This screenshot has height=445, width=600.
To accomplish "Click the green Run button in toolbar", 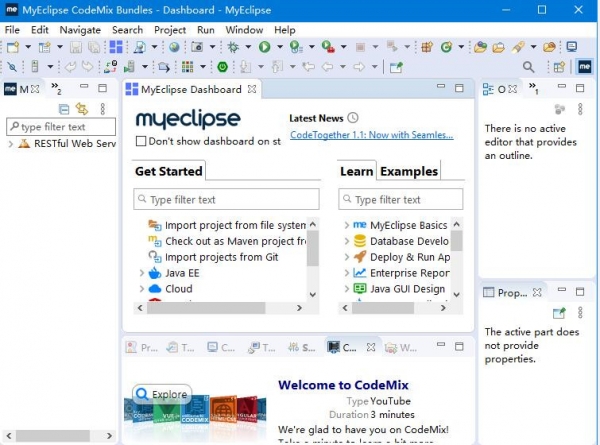I will [x=264, y=47].
